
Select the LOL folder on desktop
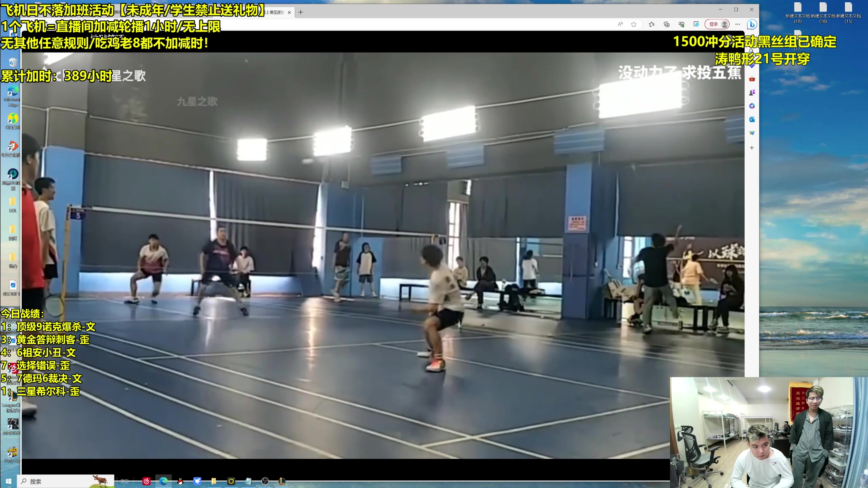(x=13, y=205)
